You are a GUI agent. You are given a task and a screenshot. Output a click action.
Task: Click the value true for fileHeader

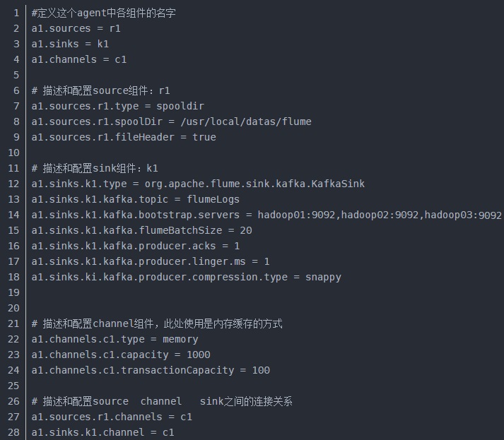204,138
